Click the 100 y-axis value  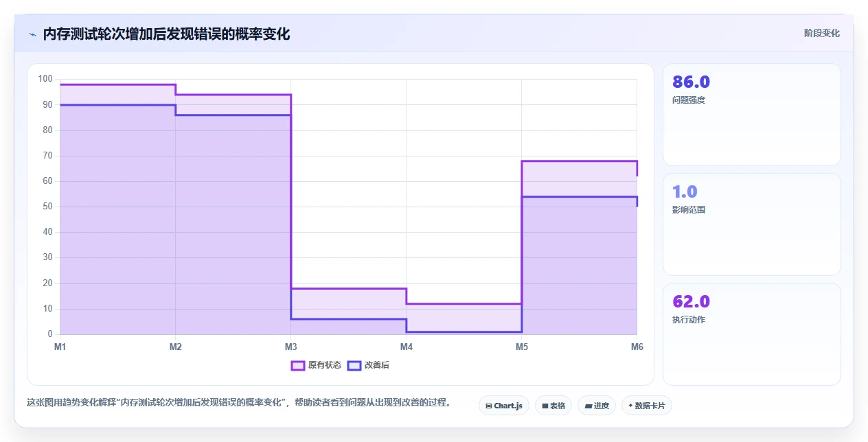pyautogui.click(x=45, y=79)
